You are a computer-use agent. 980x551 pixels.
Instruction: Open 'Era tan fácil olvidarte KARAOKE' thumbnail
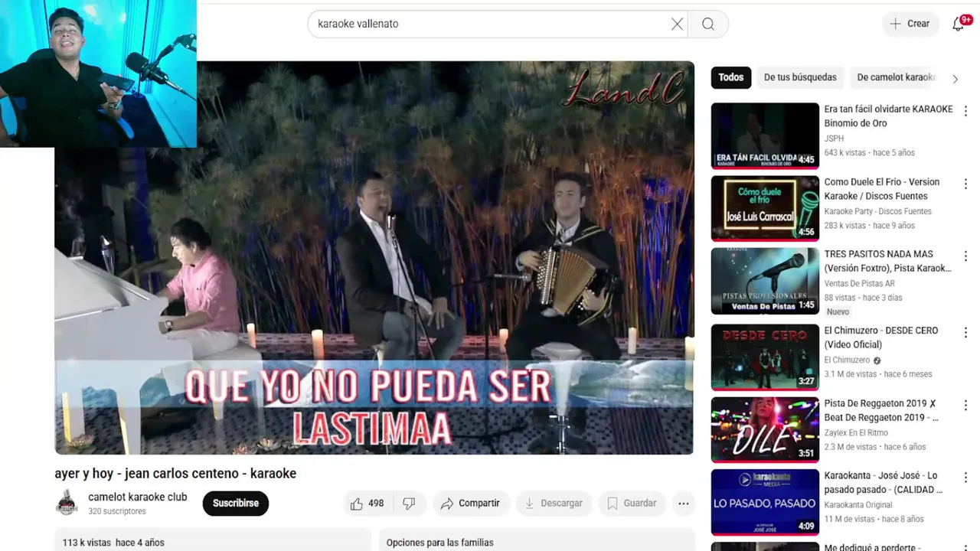(765, 135)
